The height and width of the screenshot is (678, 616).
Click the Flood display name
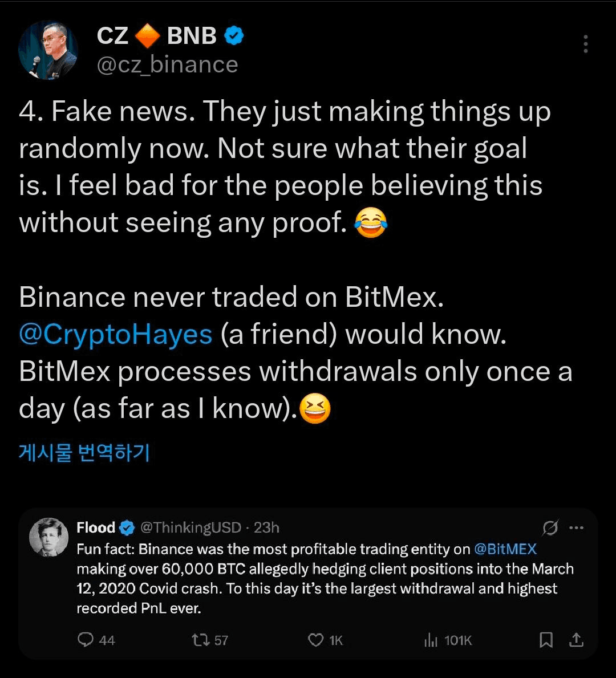pos(96,527)
